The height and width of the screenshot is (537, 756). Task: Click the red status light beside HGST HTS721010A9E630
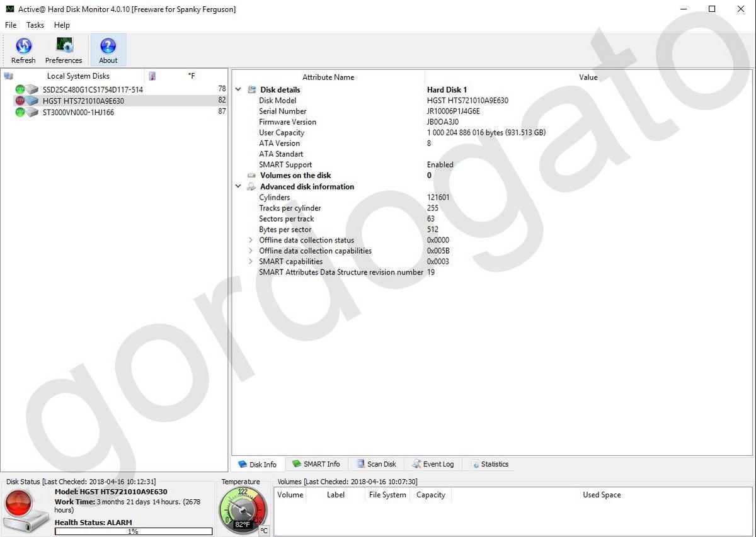coord(20,101)
